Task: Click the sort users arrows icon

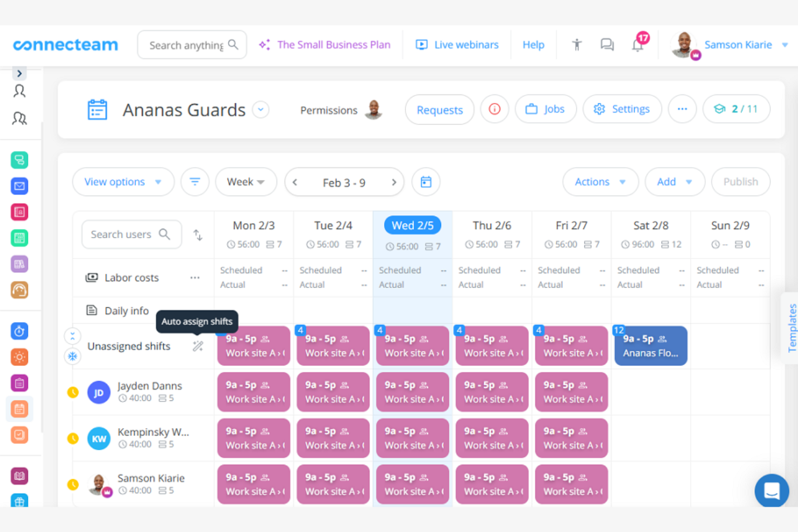Action: click(x=198, y=234)
